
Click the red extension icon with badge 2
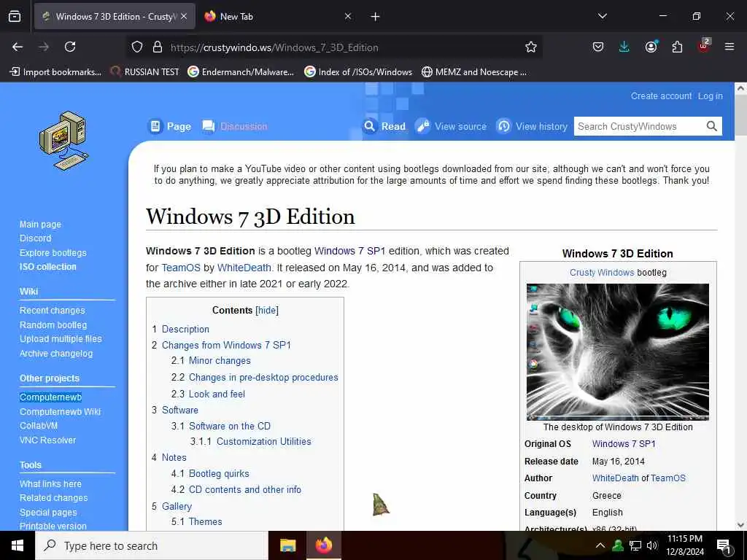coord(704,46)
